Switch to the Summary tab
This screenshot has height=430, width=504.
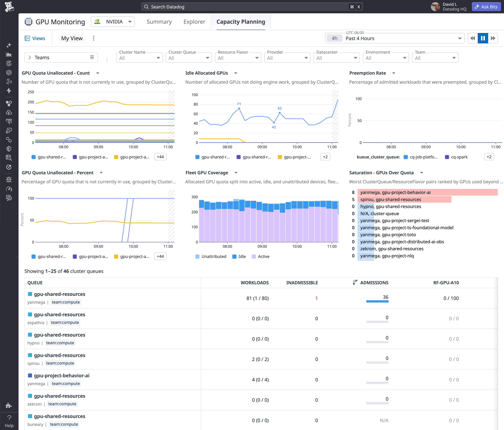[x=159, y=22]
